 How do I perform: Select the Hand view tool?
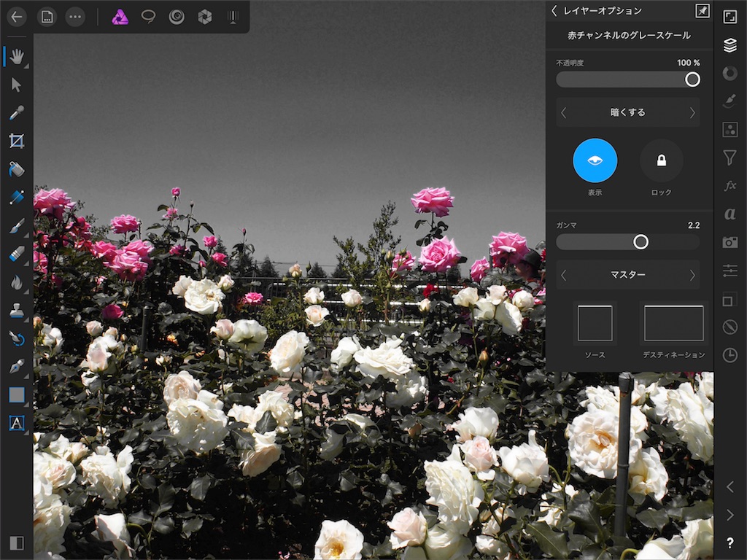pos(17,57)
